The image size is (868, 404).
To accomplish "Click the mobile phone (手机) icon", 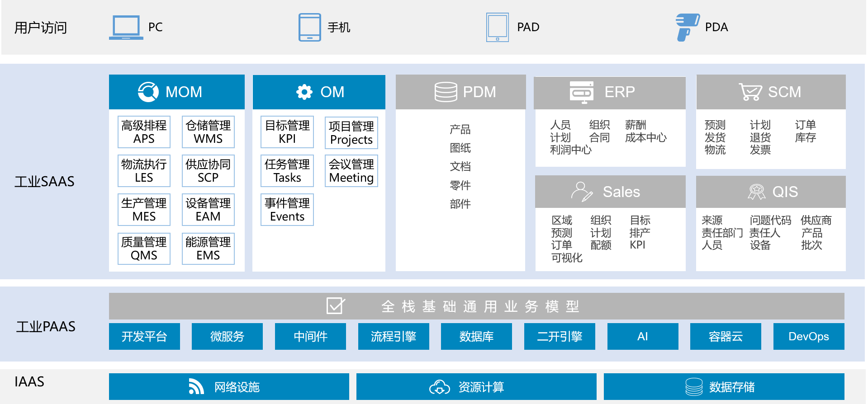I will click(309, 28).
